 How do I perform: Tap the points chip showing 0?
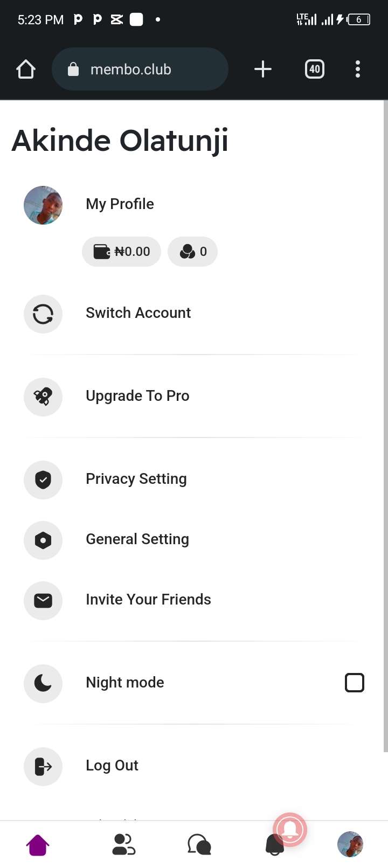click(x=192, y=252)
